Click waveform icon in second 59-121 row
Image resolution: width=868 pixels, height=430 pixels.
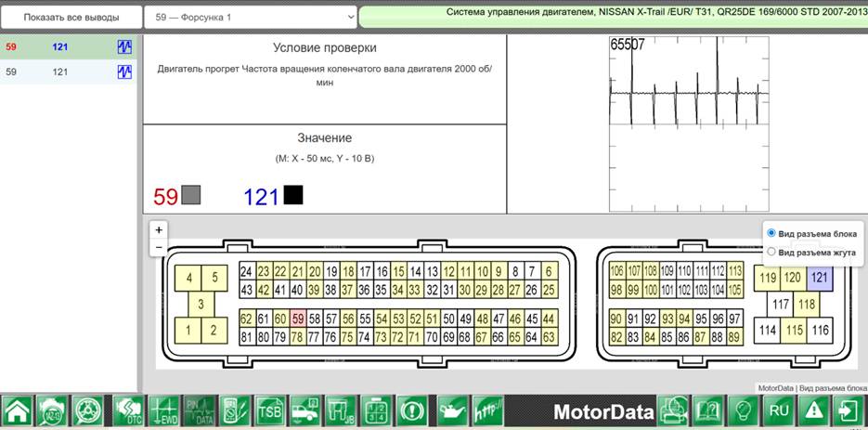tap(124, 72)
